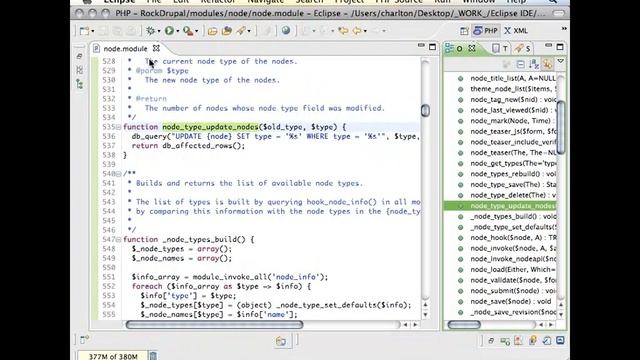Viewport: 640px width, 360px height.
Task: Click the editor scroll-down arrow
Action: coord(425,315)
